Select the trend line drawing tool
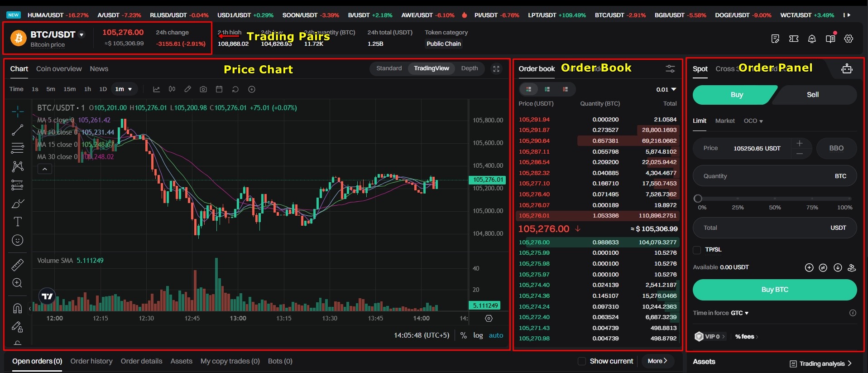Image resolution: width=868 pixels, height=373 pixels. [18, 130]
